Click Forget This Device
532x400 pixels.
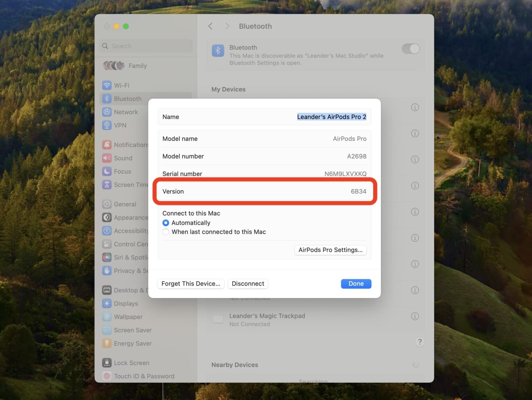coord(190,283)
